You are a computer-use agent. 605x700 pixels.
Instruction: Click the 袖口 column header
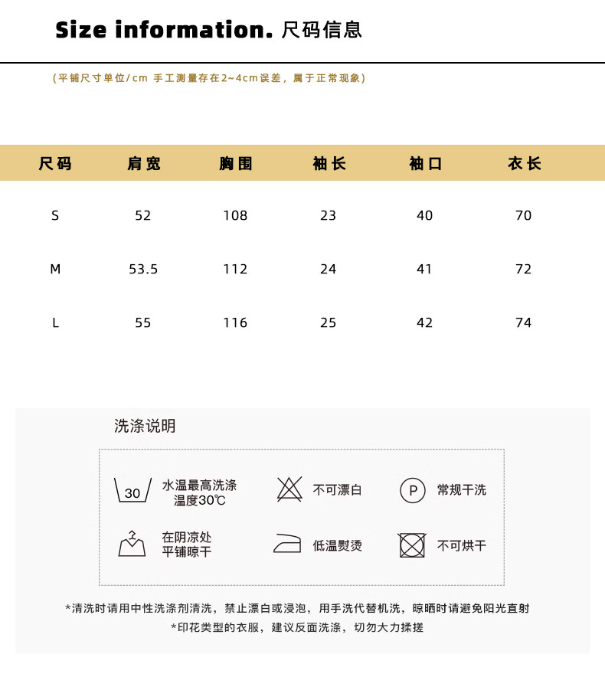[x=426, y=163]
